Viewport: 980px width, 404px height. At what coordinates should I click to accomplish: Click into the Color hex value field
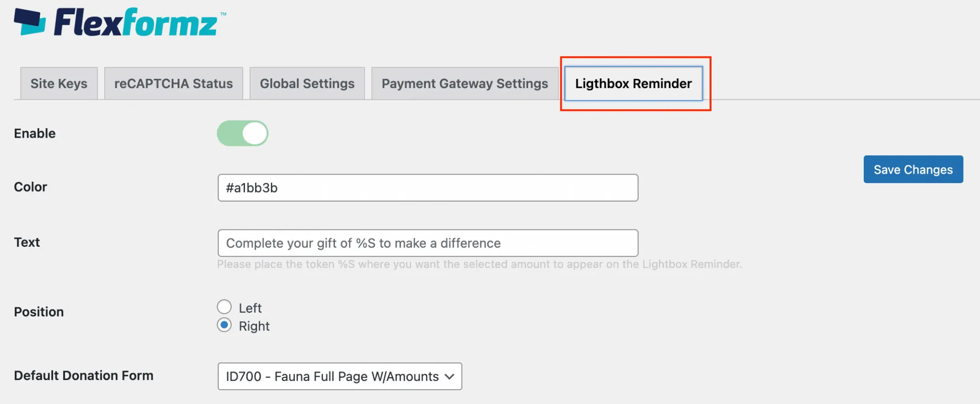(427, 188)
